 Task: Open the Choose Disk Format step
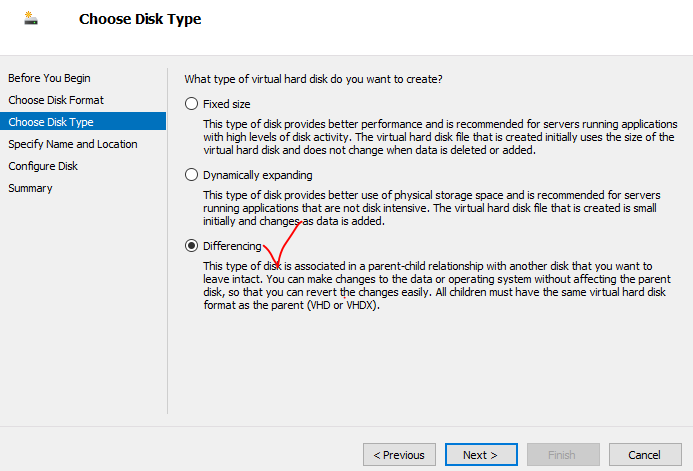coord(56,100)
